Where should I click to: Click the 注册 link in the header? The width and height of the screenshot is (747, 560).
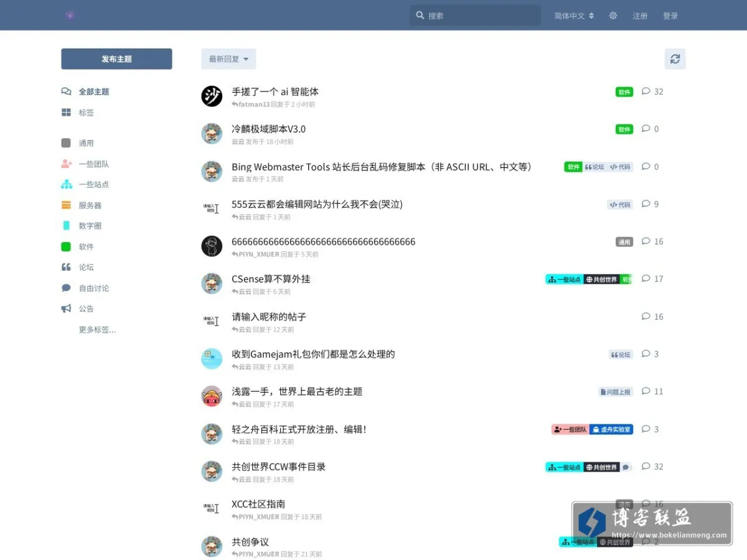[640, 16]
